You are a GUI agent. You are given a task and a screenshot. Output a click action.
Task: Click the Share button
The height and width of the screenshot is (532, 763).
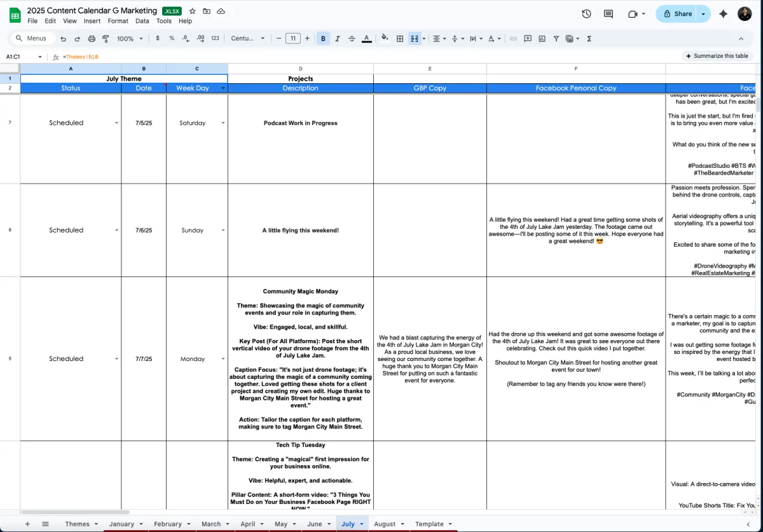(677, 14)
